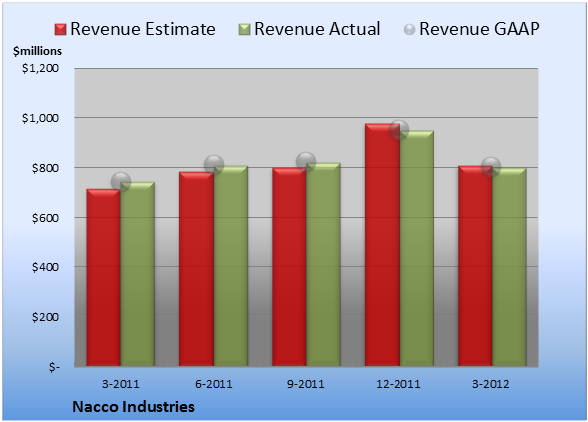Click the gray Revenue GAAP legend sphere
The height and width of the screenshot is (422, 588).
(x=410, y=29)
